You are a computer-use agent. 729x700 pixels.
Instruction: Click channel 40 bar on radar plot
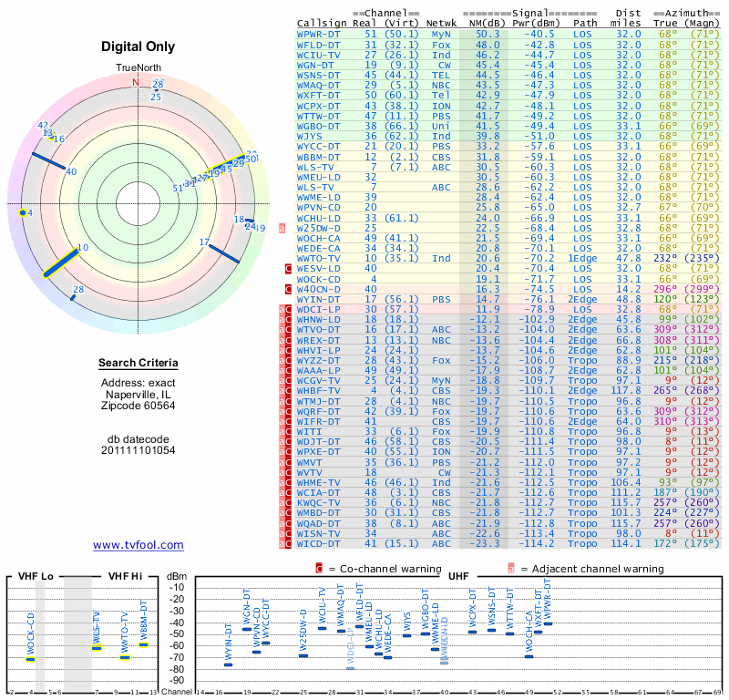(48, 161)
